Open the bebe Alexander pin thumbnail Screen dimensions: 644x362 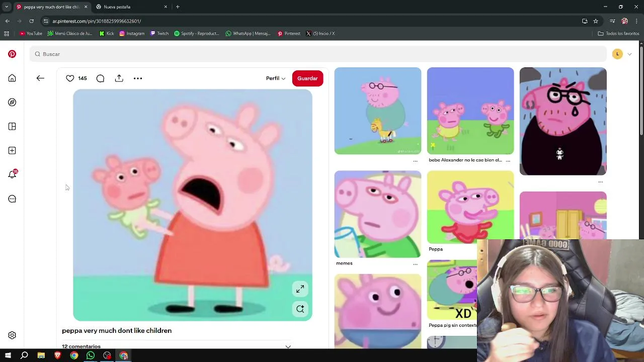[470, 111]
